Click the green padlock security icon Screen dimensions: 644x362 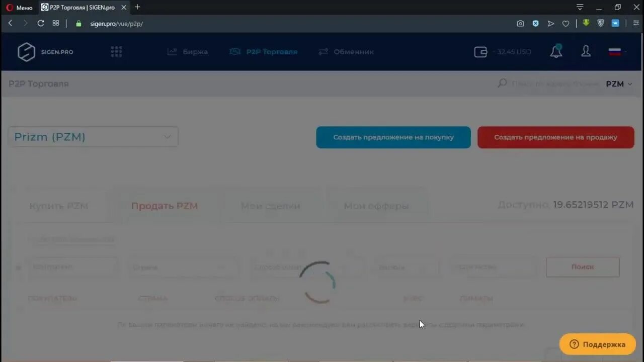[78, 23]
